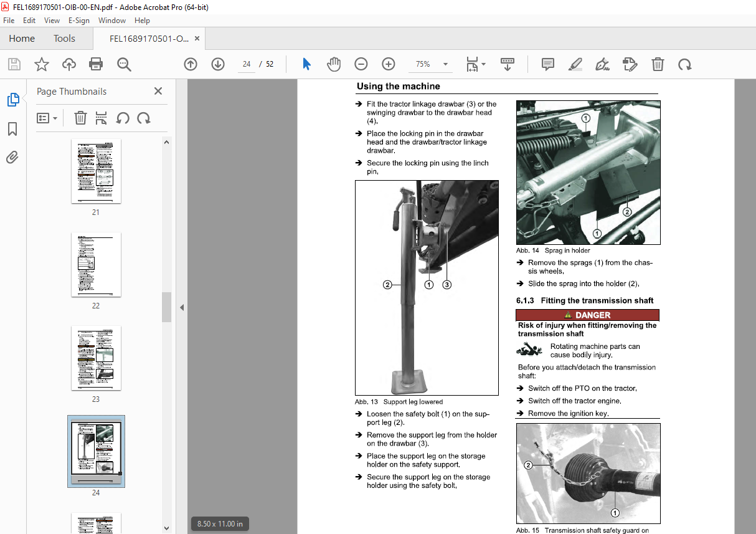Open Page Thumbnails side panel icon
The image size is (756, 534).
click(13, 100)
